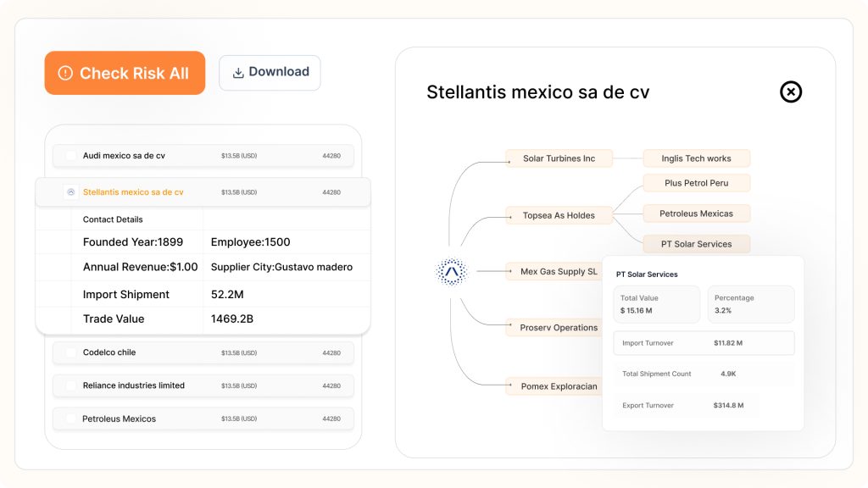The image size is (868, 488).
Task: Select the Topsea As Holdes node
Action: 559,215
